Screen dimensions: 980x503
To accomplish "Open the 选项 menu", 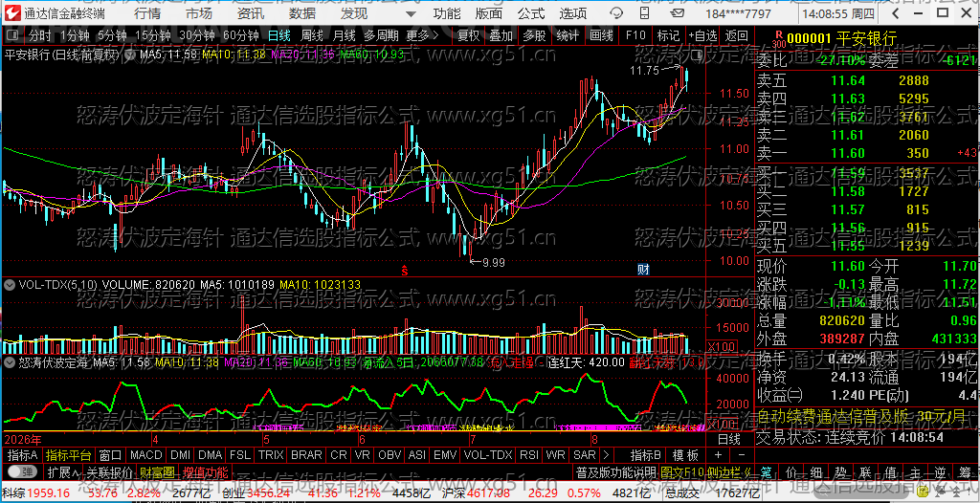I will (572, 13).
